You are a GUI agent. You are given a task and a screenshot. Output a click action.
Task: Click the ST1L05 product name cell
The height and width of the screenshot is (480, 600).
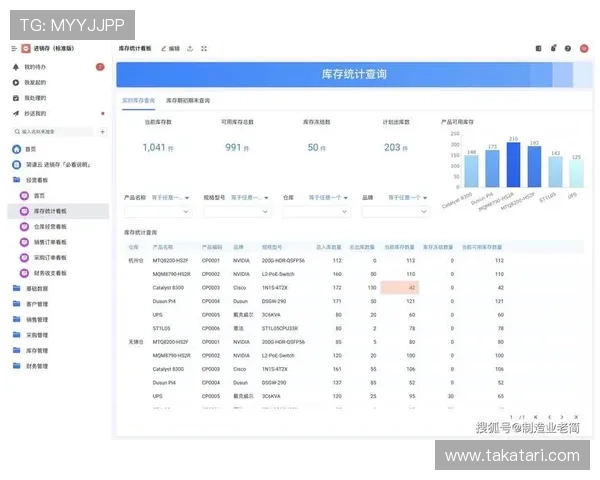tap(161, 328)
